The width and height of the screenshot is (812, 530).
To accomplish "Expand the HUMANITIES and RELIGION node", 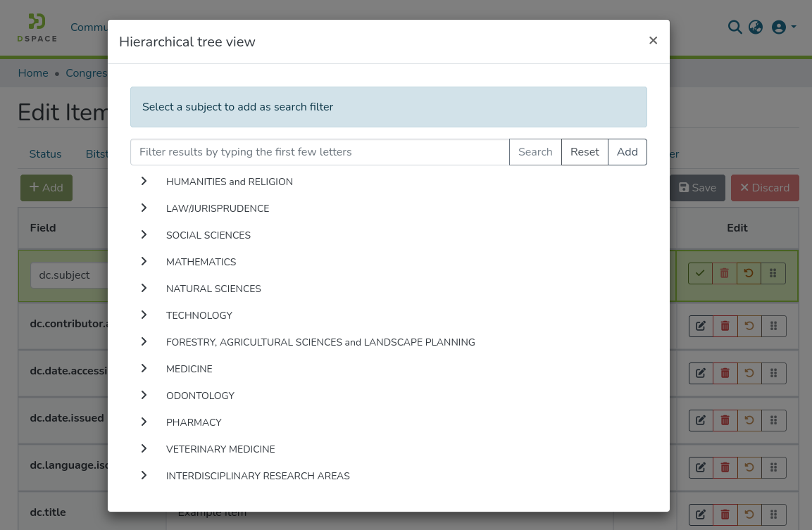I will 144,182.
